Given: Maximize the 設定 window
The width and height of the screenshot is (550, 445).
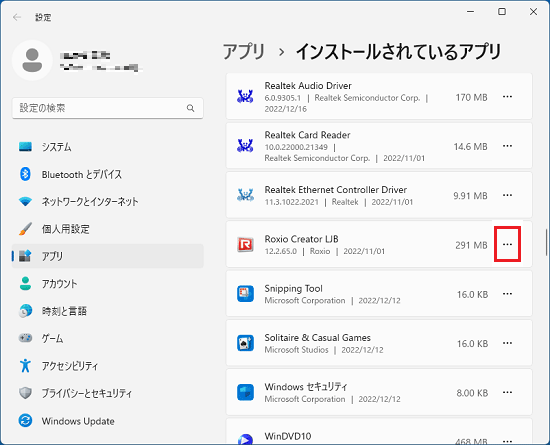Looking at the screenshot, I should coord(502,12).
